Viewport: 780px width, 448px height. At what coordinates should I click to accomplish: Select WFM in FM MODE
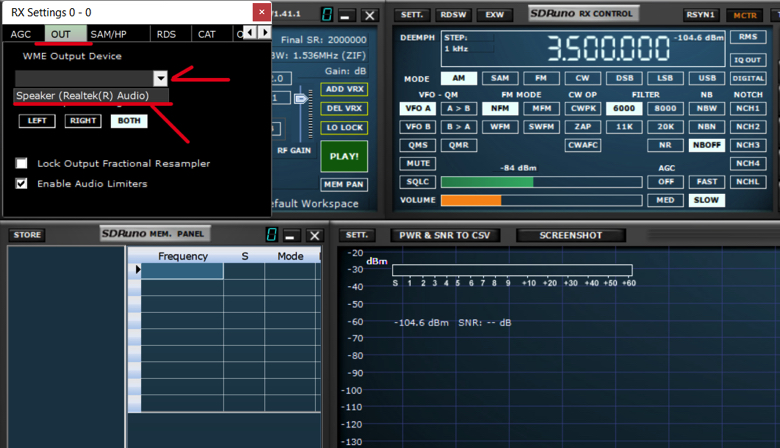pos(500,127)
